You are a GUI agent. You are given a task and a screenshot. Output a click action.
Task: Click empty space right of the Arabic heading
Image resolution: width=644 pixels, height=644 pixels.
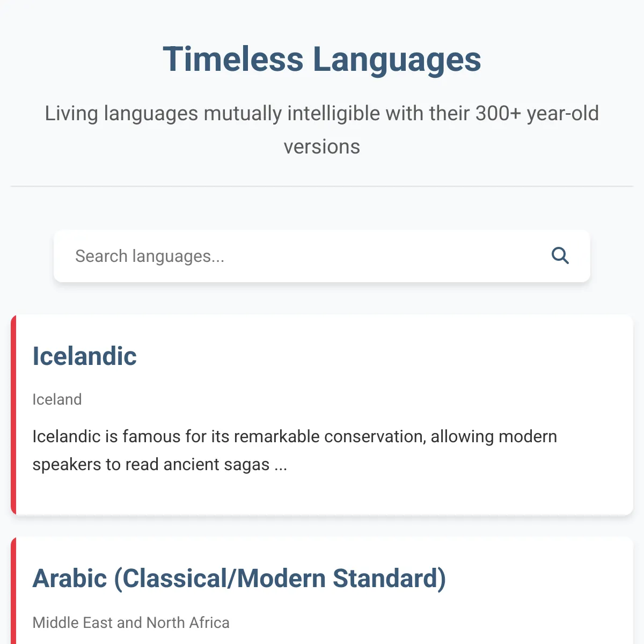[537, 579]
